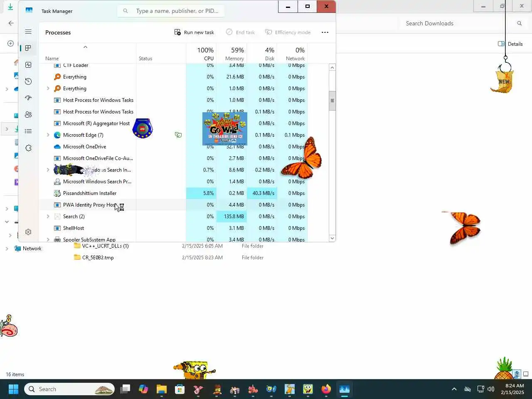Switch Explorer to large thumbnails view

pyautogui.click(x=526, y=374)
